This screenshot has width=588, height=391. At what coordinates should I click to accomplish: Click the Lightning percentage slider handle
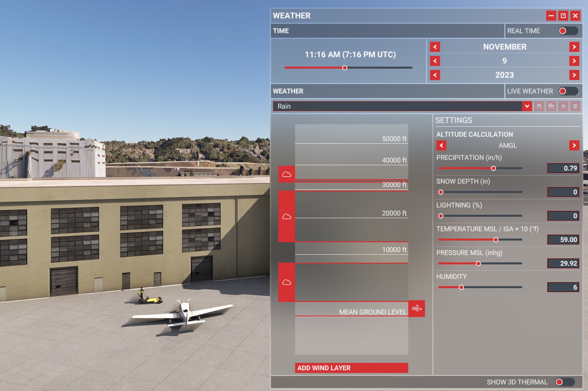click(441, 216)
